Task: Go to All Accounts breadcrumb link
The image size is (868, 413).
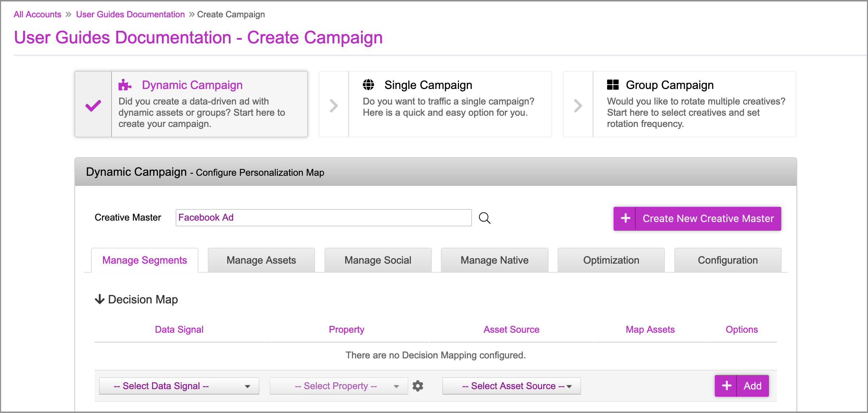Action: [37, 14]
